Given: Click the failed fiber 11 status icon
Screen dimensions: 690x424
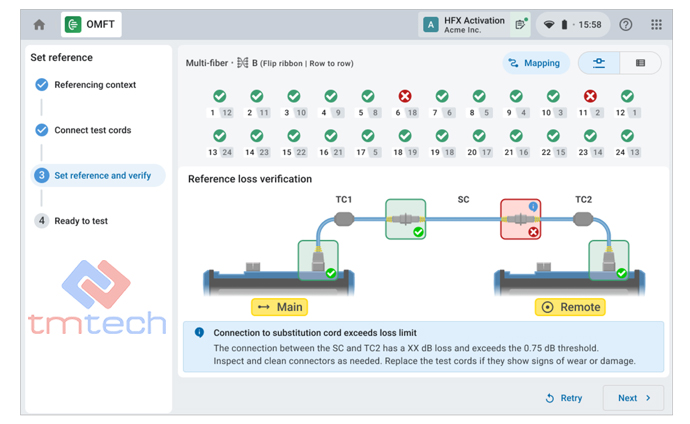Looking at the screenshot, I should [590, 97].
